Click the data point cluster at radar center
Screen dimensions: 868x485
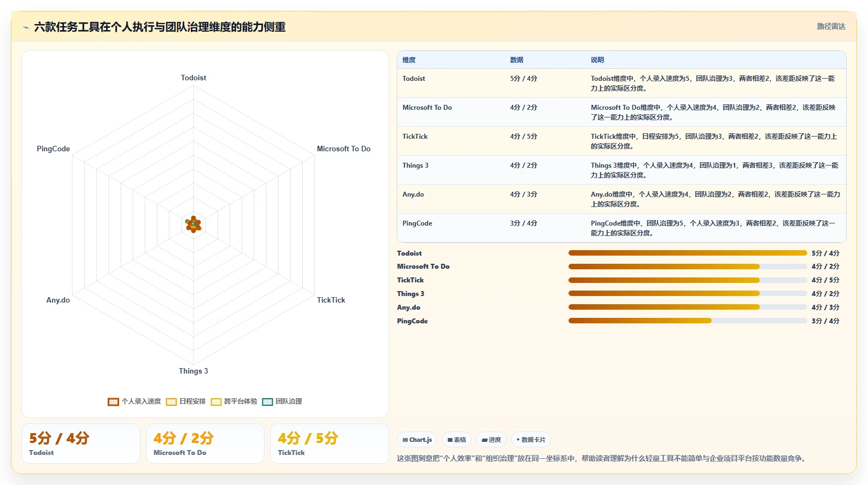[x=193, y=224]
